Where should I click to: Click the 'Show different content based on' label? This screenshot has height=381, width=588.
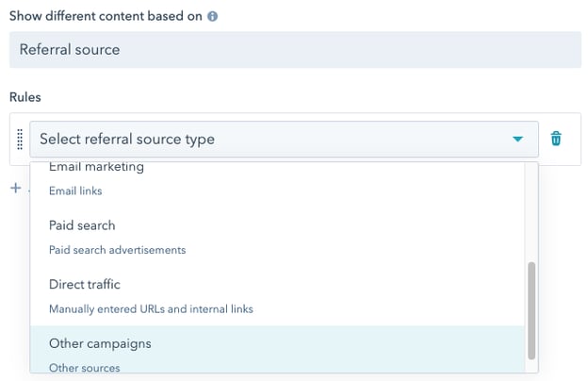pos(106,16)
